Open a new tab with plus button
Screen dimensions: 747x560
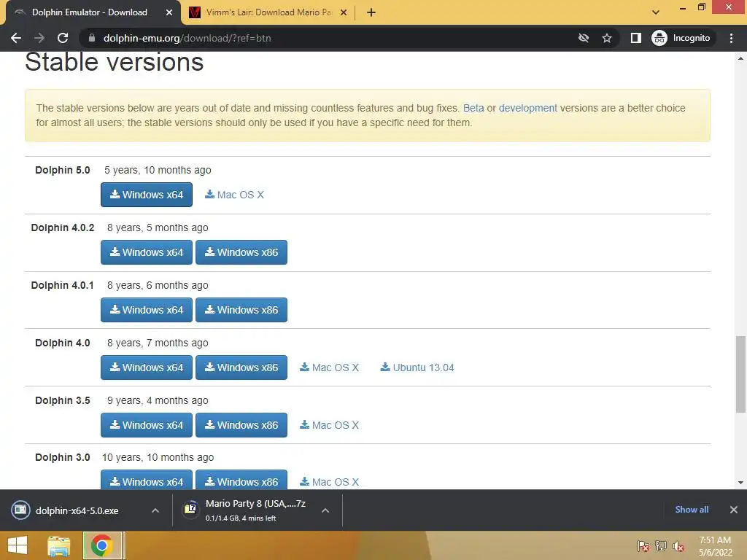[371, 12]
